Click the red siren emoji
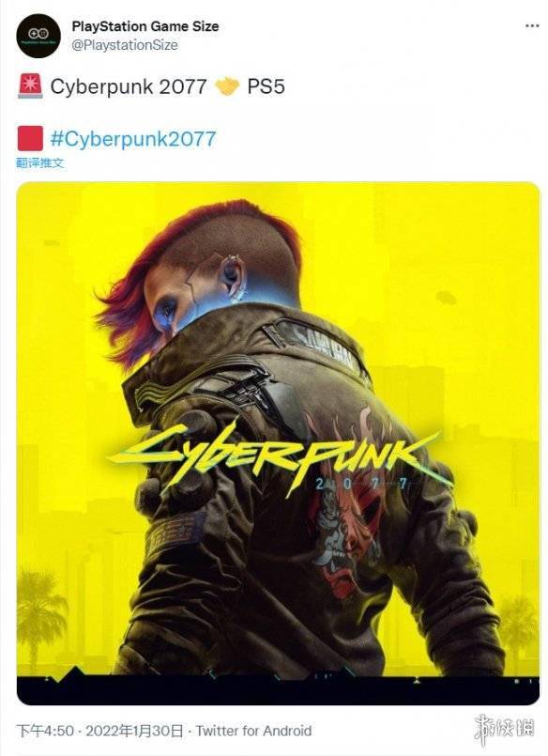Viewport: 548px width, 756px height. (30, 86)
